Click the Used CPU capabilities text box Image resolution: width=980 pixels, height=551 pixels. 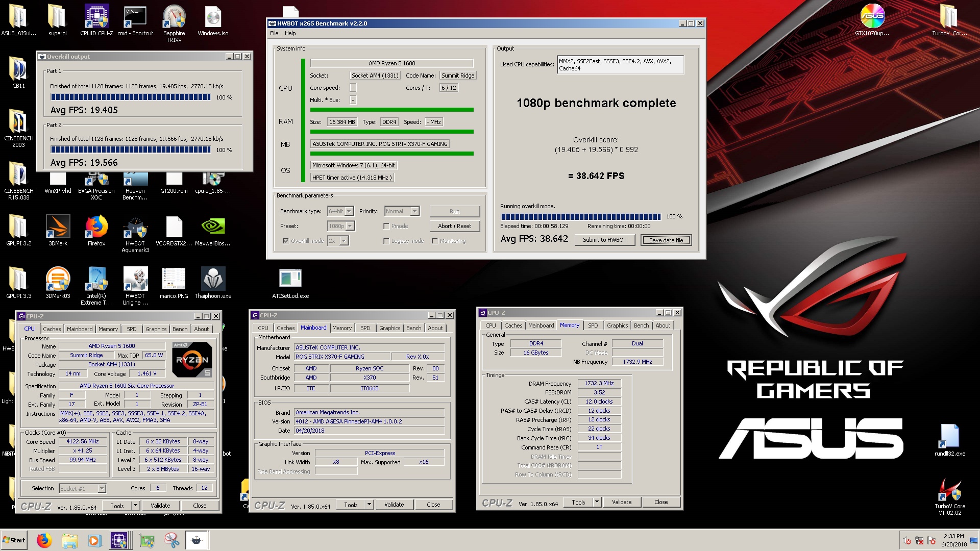pyautogui.click(x=620, y=65)
